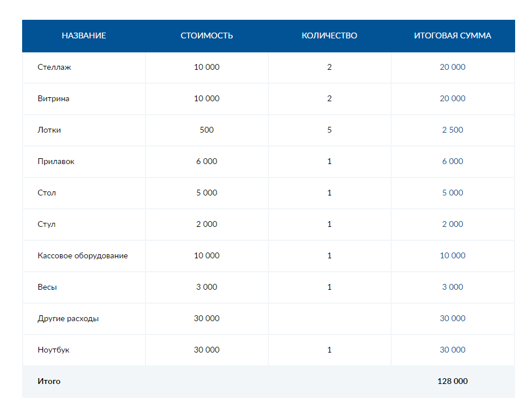The width and height of the screenshot is (532, 409).
Task: Click Кассовое оборудование row label
Action: (x=83, y=256)
